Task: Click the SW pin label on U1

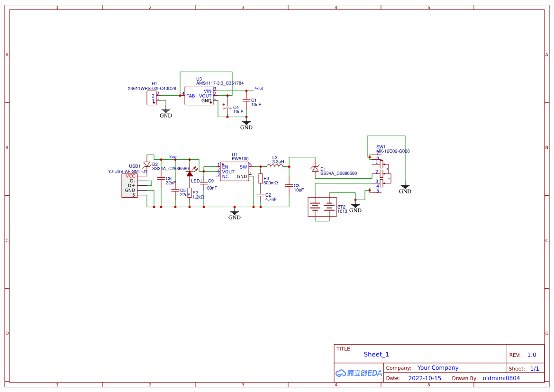Action: pos(244,167)
